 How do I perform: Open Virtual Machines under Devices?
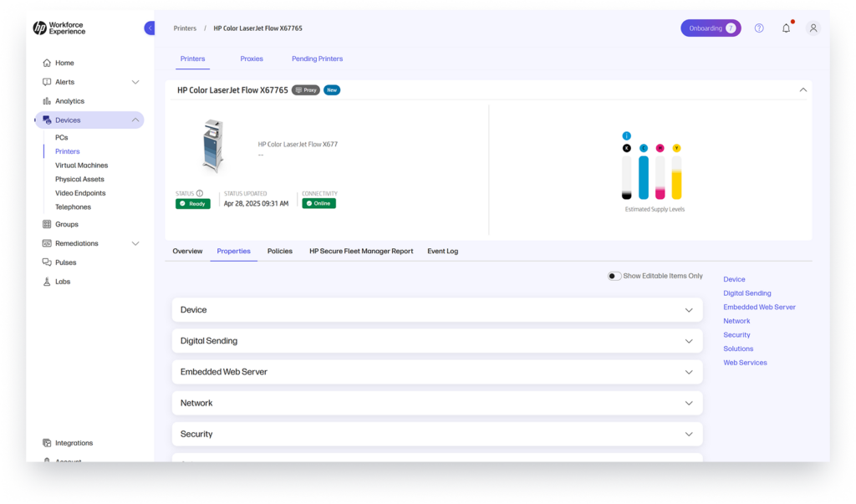[81, 165]
